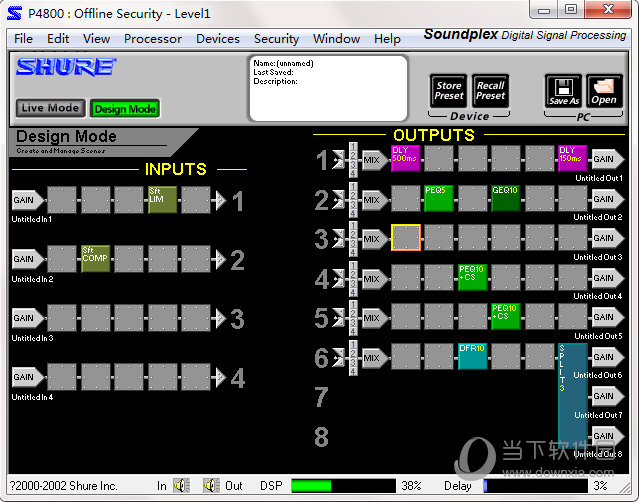Click the GAIN block for Untitled Out 7
The image size is (639, 502).
[607, 396]
